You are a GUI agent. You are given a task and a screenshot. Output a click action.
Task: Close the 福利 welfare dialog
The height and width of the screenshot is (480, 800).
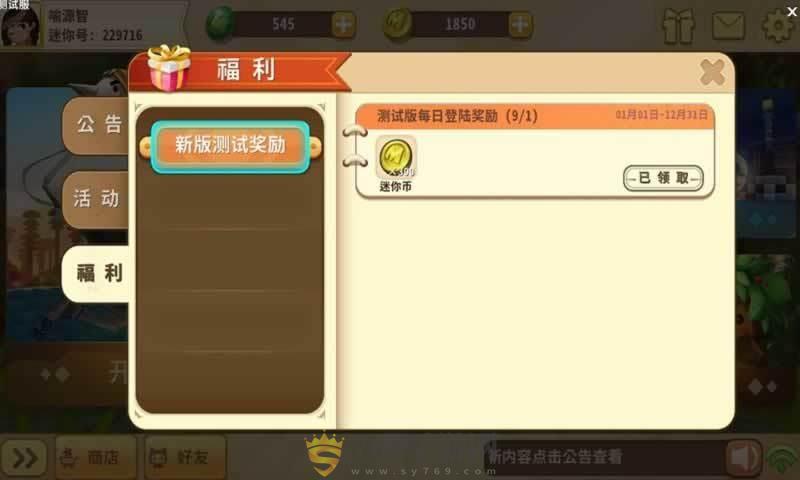pos(712,72)
